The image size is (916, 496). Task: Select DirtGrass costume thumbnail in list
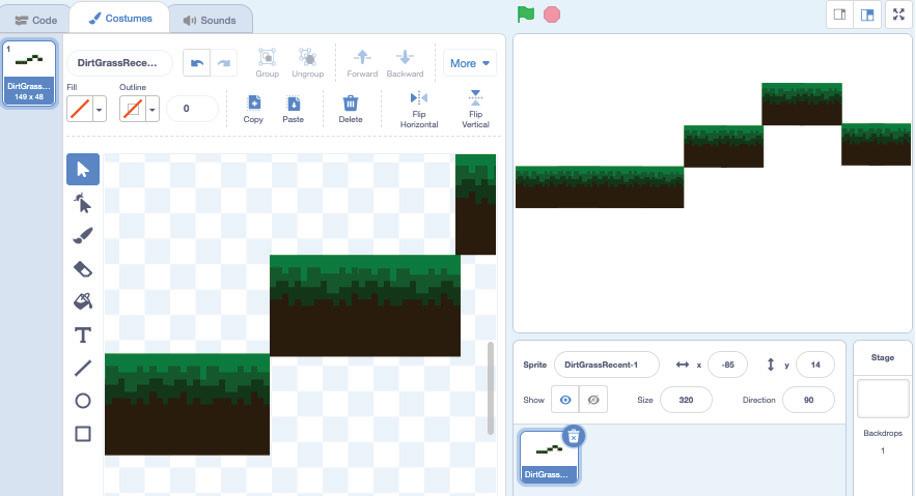(29, 73)
